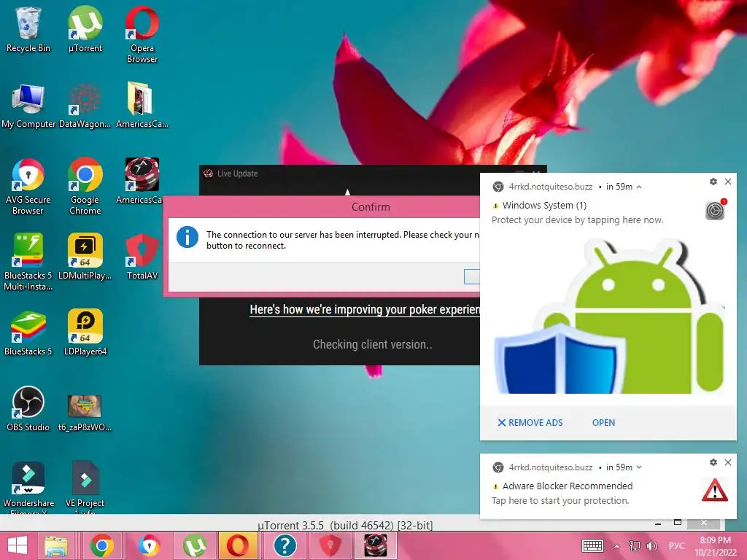
Task: Open 'Here's how we're improving your poker' link
Action: point(365,309)
